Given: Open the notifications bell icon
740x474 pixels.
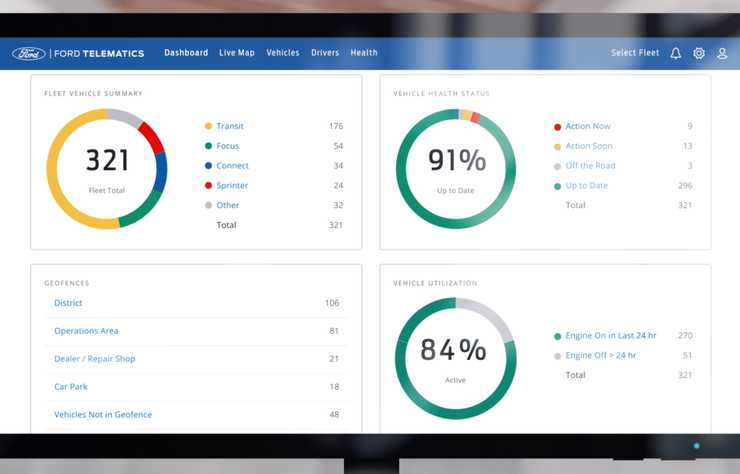Looking at the screenshot, I should coord(676,53).
